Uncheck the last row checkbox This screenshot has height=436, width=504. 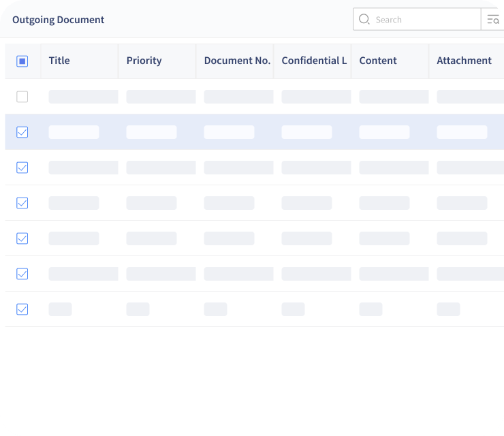pos(22,309)
